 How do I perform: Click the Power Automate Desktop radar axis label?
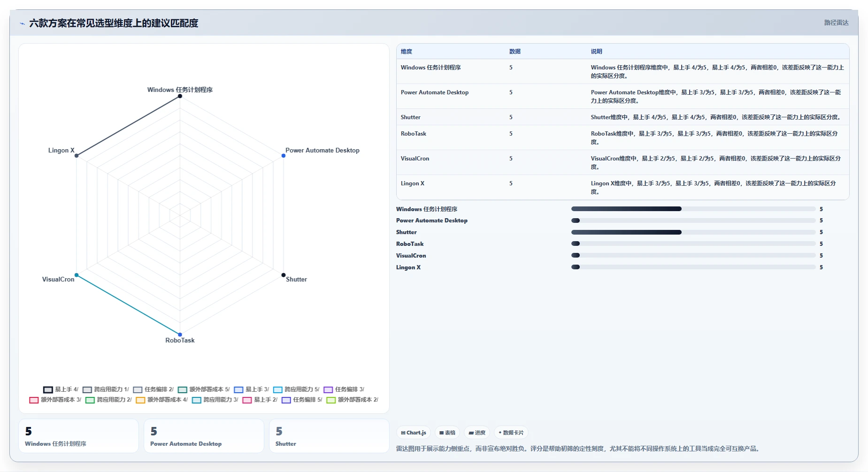pyautogui.click(x=323, y=150)
